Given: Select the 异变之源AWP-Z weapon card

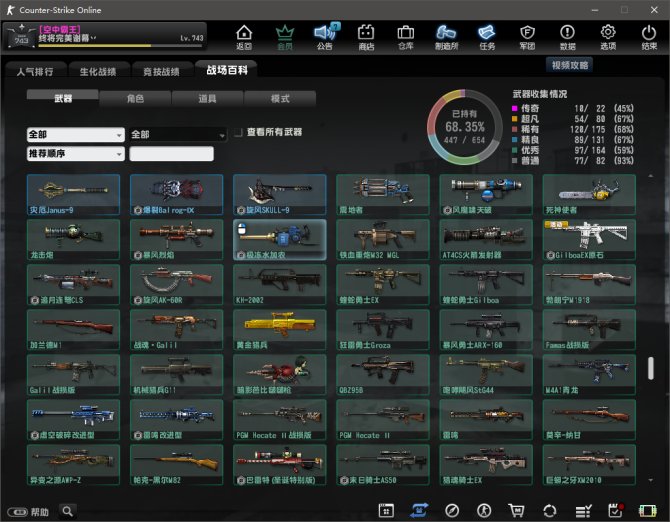Looking at the screenshot, I should click(x=73, y=464).
